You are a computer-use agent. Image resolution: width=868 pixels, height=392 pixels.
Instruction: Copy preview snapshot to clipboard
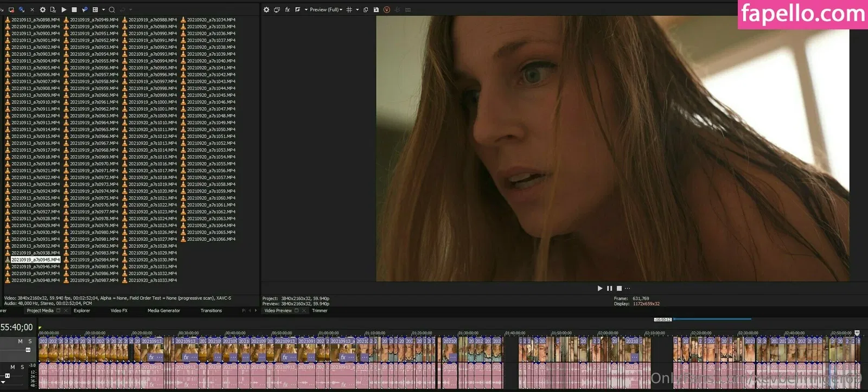366,10
